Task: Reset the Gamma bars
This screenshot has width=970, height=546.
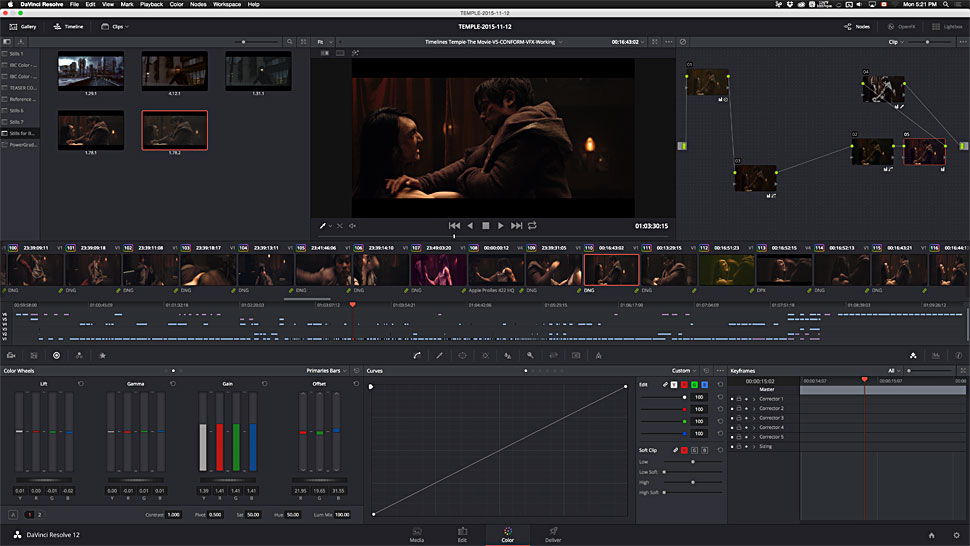Action: pos(173,384)
